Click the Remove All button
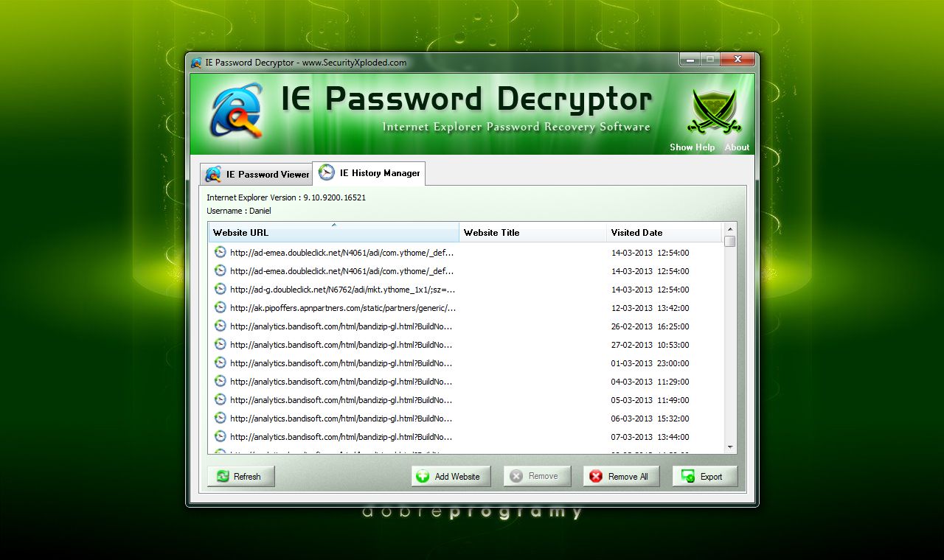Viewport: 944px width, 560px height. point(621,477)
